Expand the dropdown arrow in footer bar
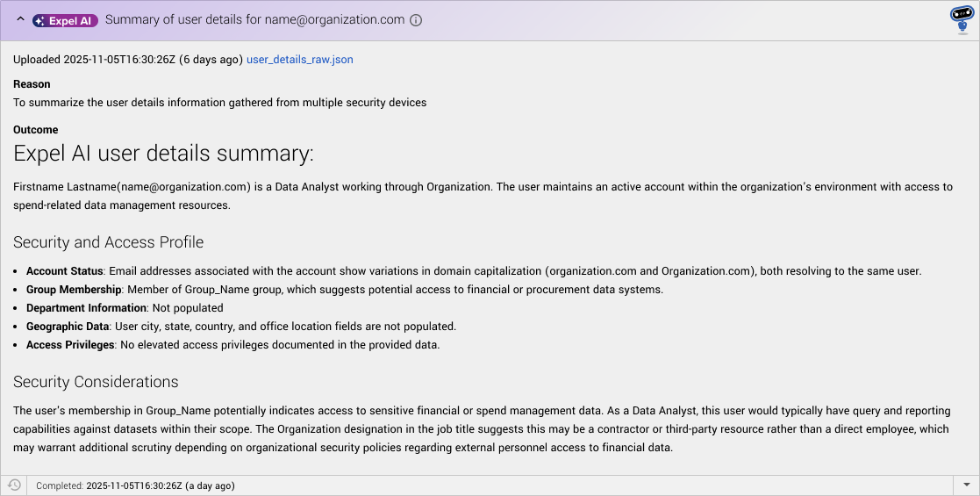 coord(966,485)
